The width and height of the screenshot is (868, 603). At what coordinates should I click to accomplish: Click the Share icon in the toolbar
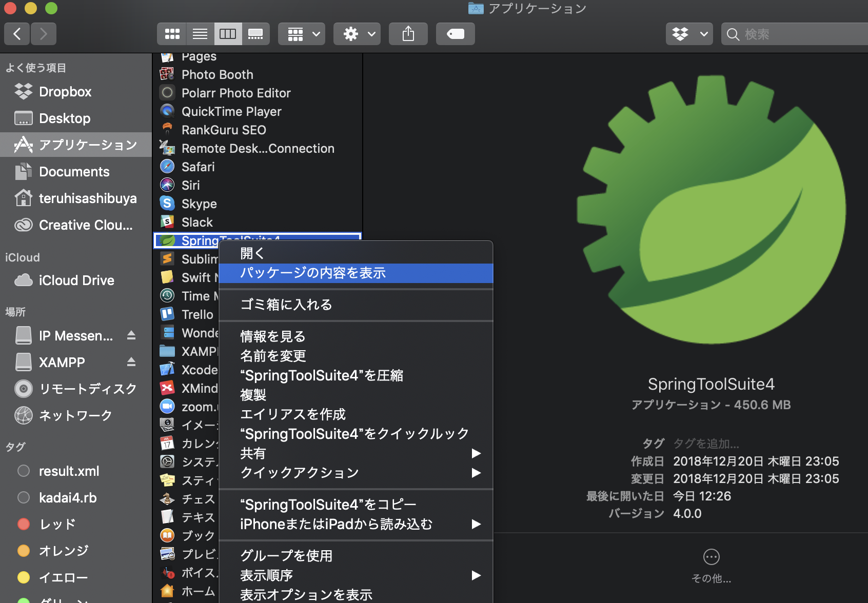408,33
